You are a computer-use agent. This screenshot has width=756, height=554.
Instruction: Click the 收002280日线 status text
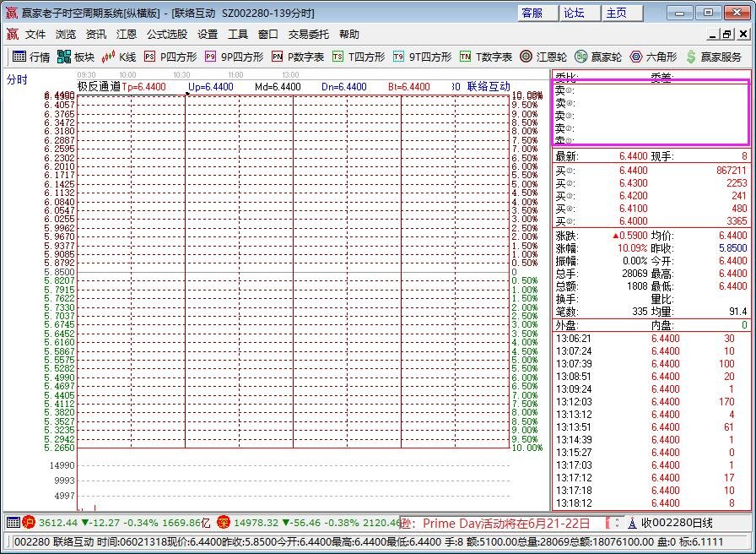677,523
